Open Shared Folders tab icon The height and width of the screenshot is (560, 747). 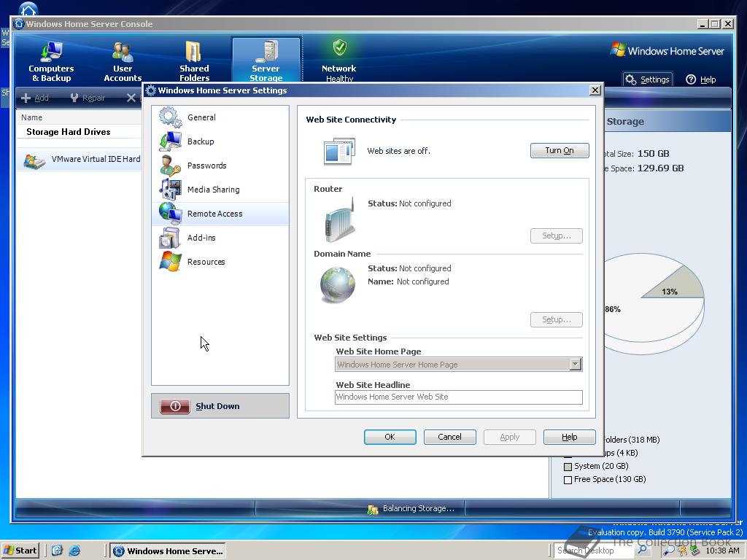click(193, 52)
